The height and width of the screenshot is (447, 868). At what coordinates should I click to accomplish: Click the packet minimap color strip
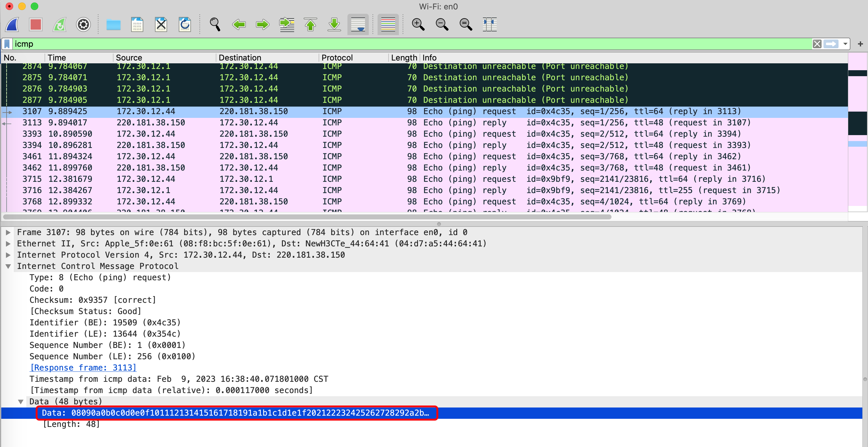(x=857, y=131)
